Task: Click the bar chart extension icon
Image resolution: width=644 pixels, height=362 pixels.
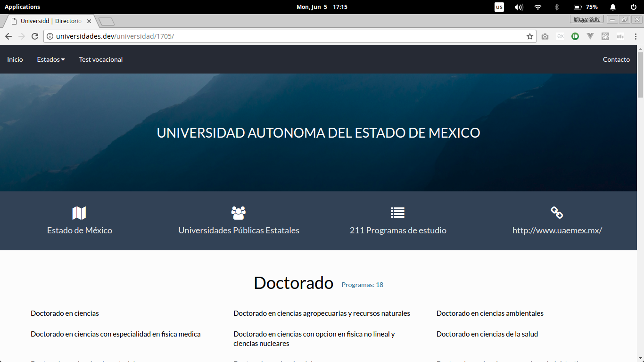Action: 620,36
